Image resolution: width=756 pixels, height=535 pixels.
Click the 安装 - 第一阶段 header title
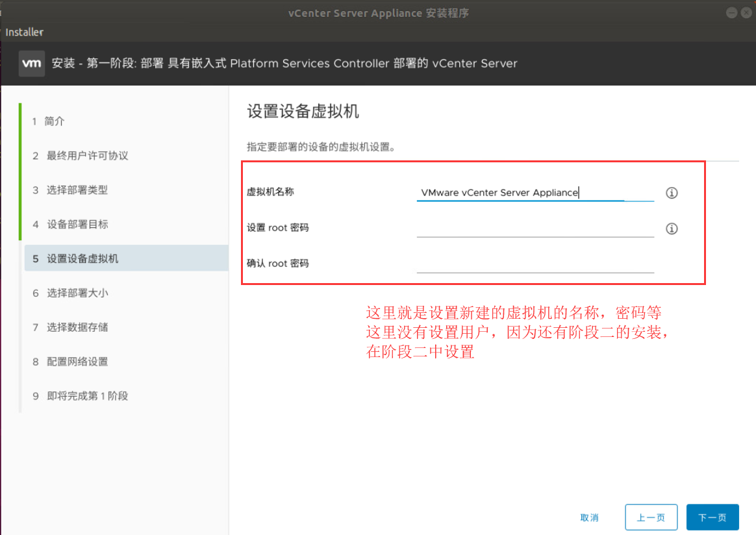(x=284, y=63)
